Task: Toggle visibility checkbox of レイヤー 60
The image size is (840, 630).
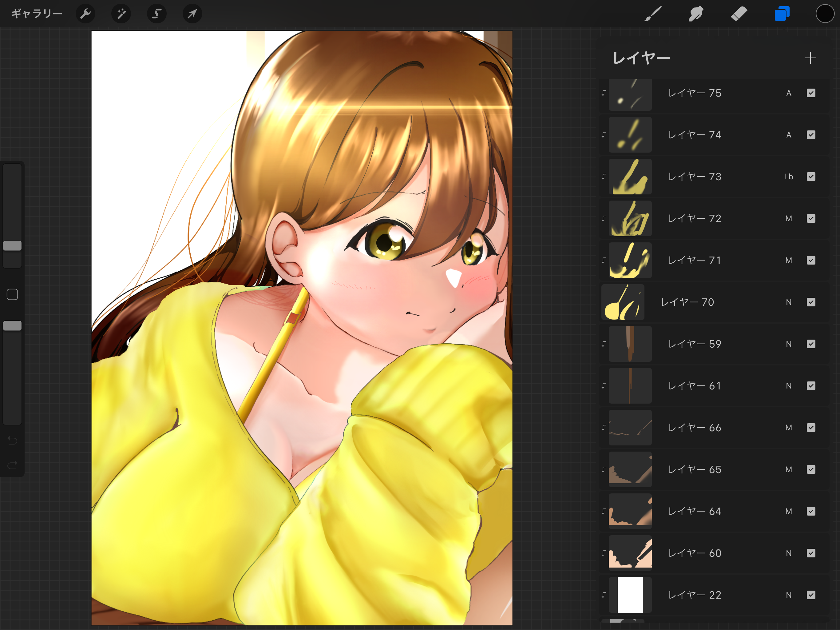Action: pos(811,553)
